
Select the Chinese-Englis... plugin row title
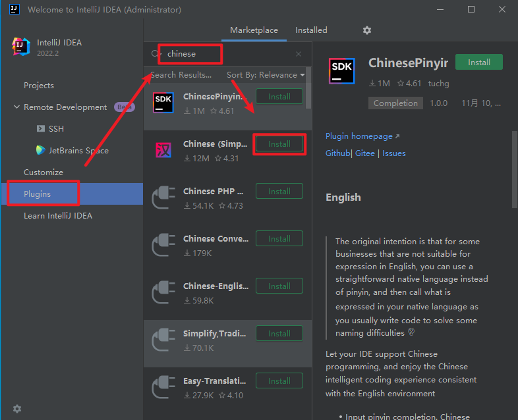(x=216, y=286)
